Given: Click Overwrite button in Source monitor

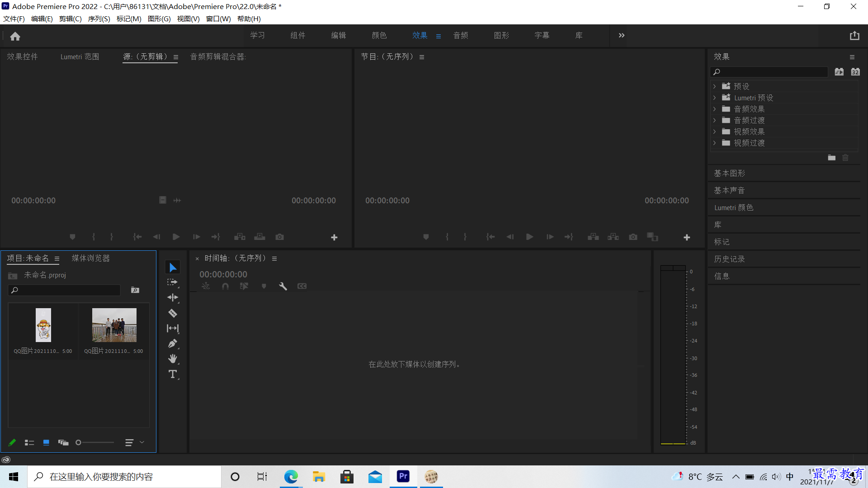Looking at the screenshot, I should pyautogui.click(x=259, y=237).
